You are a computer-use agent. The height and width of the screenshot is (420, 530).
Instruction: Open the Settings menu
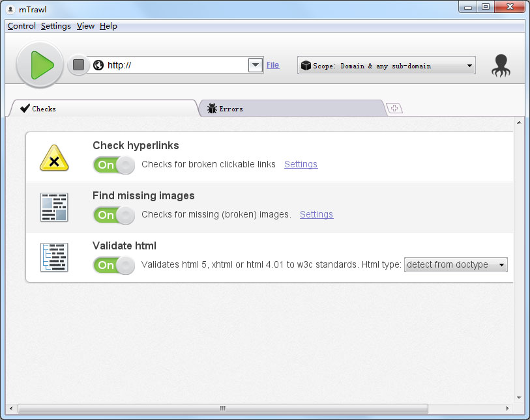55,26
